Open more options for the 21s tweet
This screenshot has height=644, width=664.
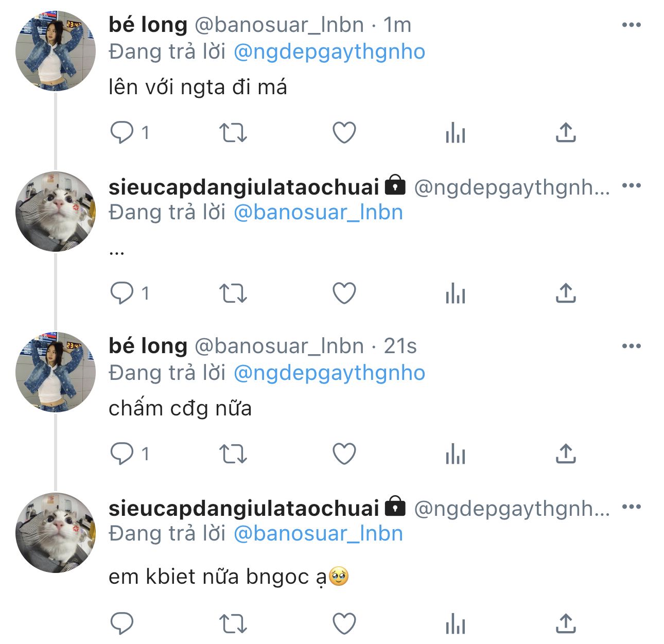631,346
